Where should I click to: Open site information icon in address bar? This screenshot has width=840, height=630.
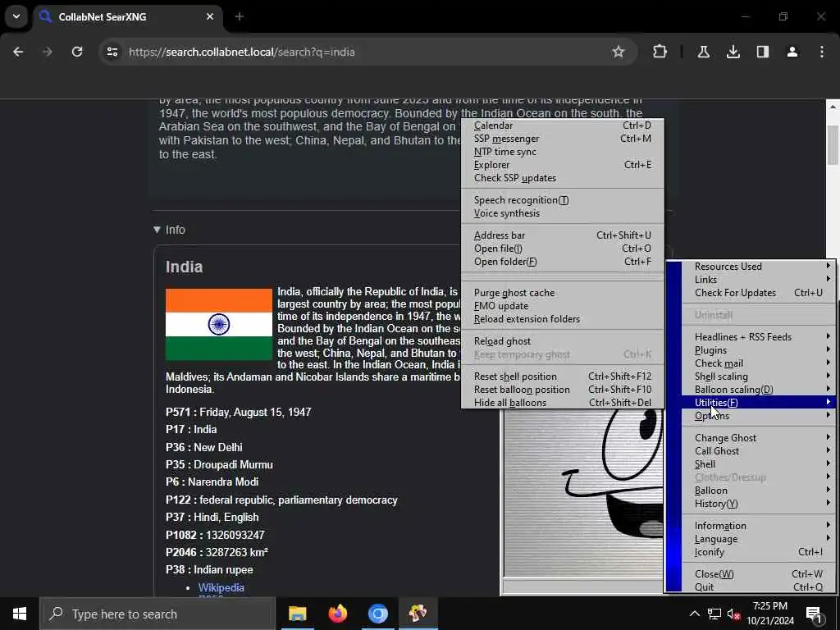click(x=112, y=52)
